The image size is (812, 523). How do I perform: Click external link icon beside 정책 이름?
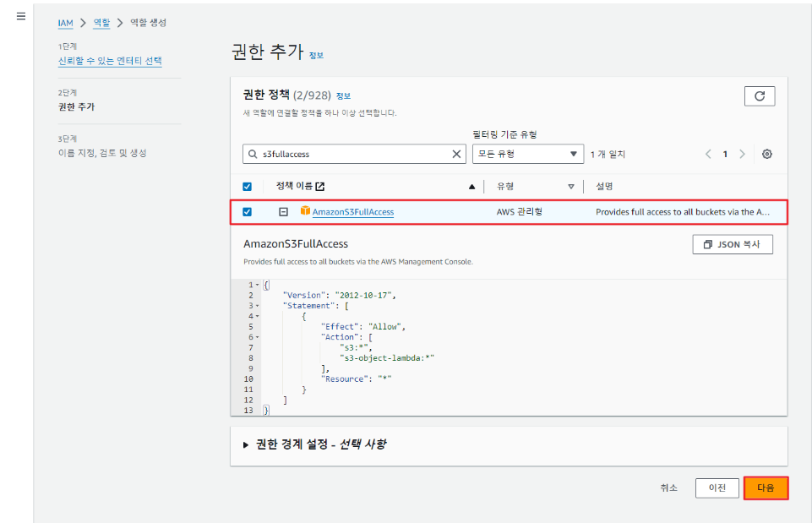(x=320, y=187)
